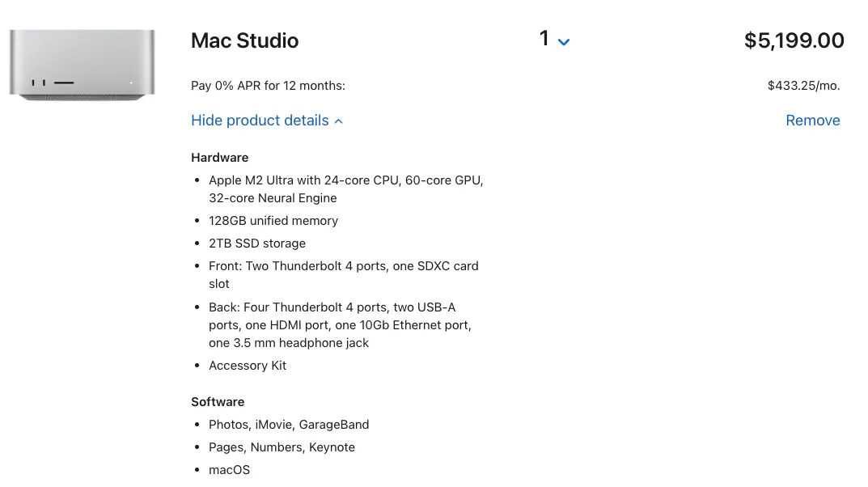Click the Photos, iMovie, GarageBand item
The image size is (868, 487).
pos(289,425)
